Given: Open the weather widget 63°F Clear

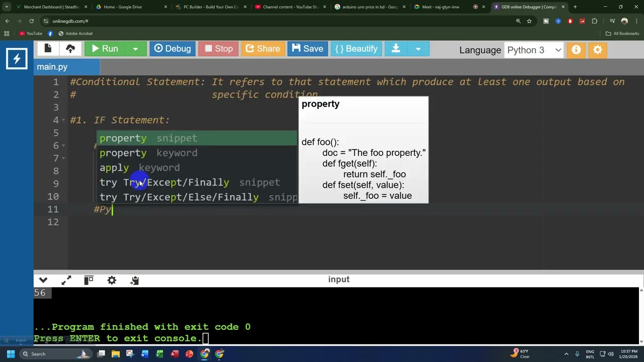Looking at the screenshot, I should pos(521,354).
